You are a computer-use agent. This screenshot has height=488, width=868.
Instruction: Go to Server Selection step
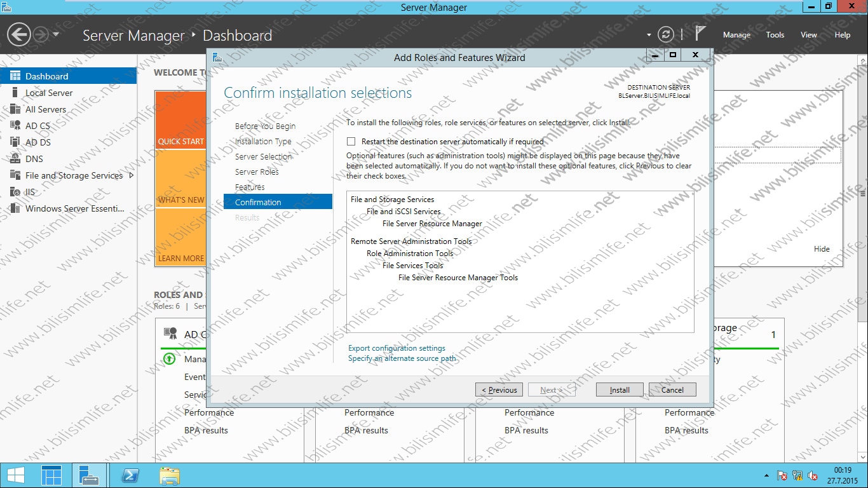click(x=264, y=156)
